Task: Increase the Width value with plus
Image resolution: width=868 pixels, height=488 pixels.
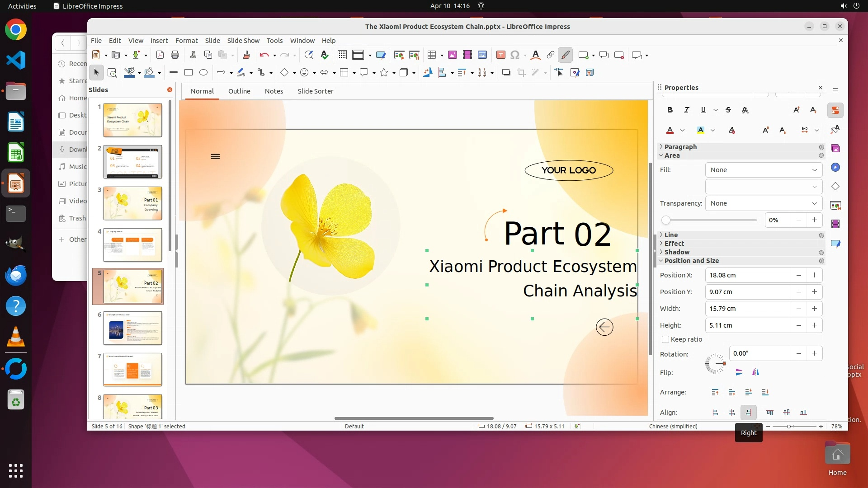Action: pos(814,309)
